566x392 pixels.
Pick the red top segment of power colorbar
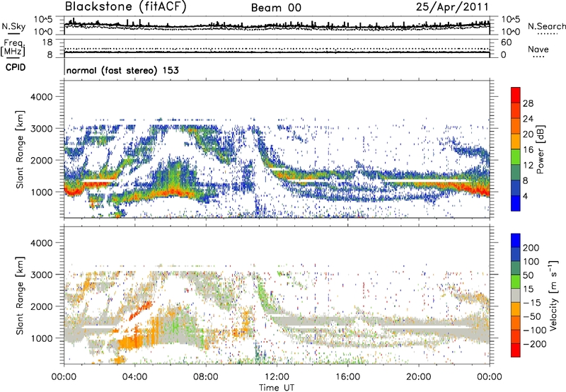coord(516,96)
